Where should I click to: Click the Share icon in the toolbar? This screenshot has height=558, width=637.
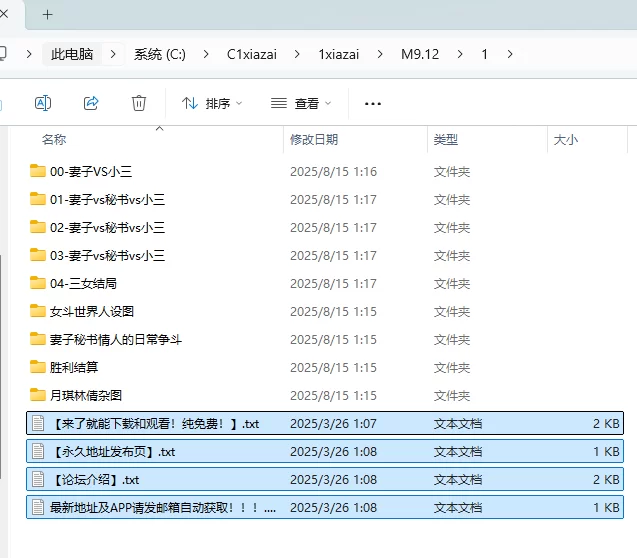pos(91,103)
